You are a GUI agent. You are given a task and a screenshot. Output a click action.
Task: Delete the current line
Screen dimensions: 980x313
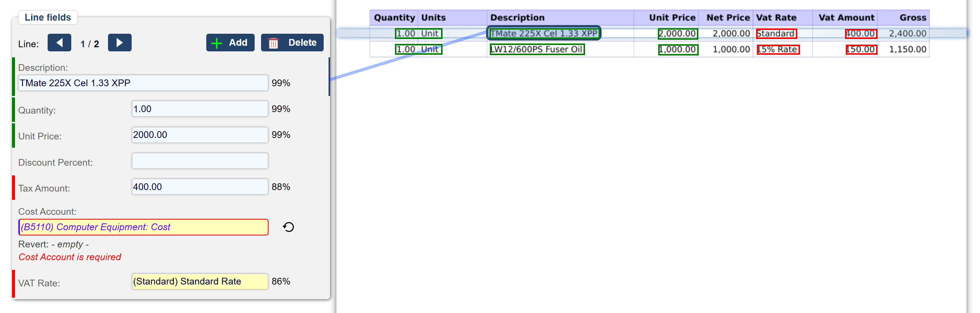click(292, 43)
